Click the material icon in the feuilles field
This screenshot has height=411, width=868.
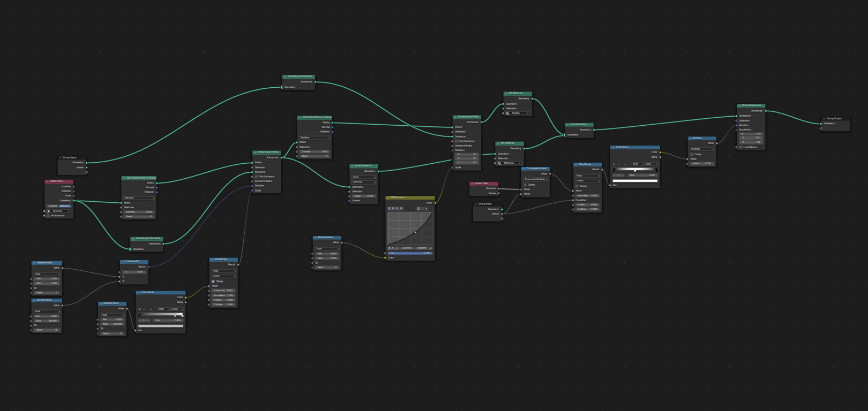(x=508, y=113)
